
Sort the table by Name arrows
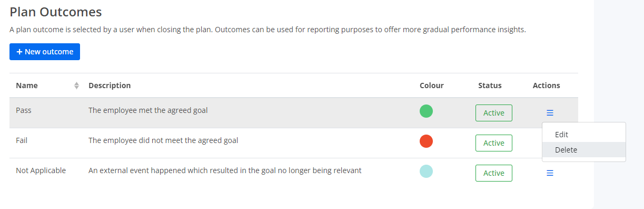[x=76, y=85]
